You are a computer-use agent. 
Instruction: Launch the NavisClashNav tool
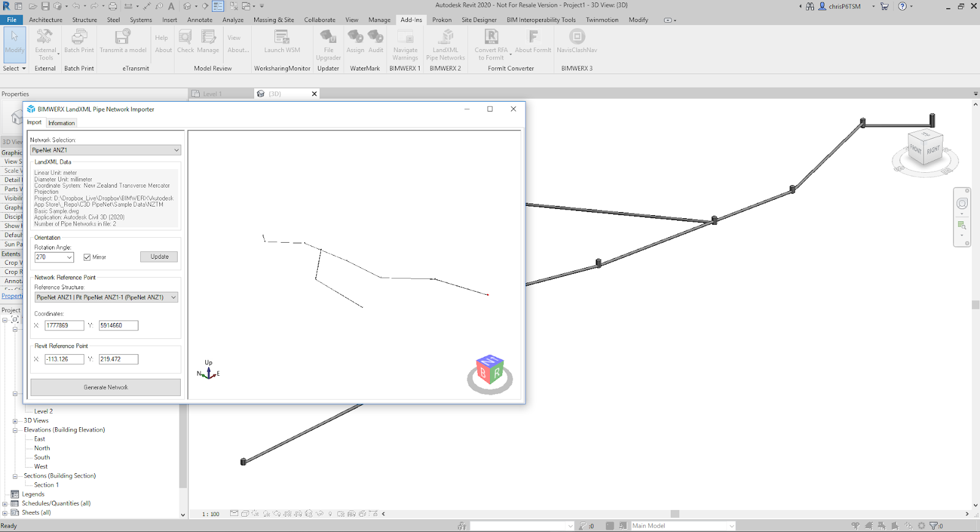click(x=577, y=42)
